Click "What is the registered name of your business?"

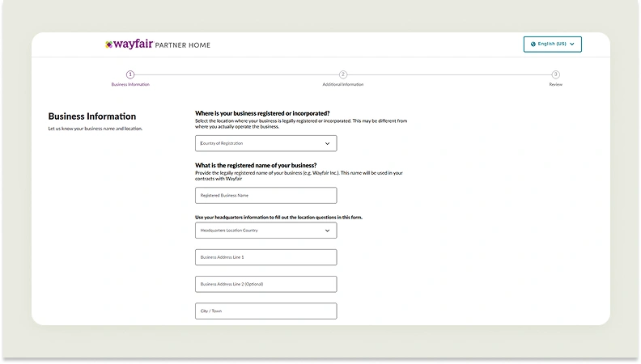tap(256, 165)
